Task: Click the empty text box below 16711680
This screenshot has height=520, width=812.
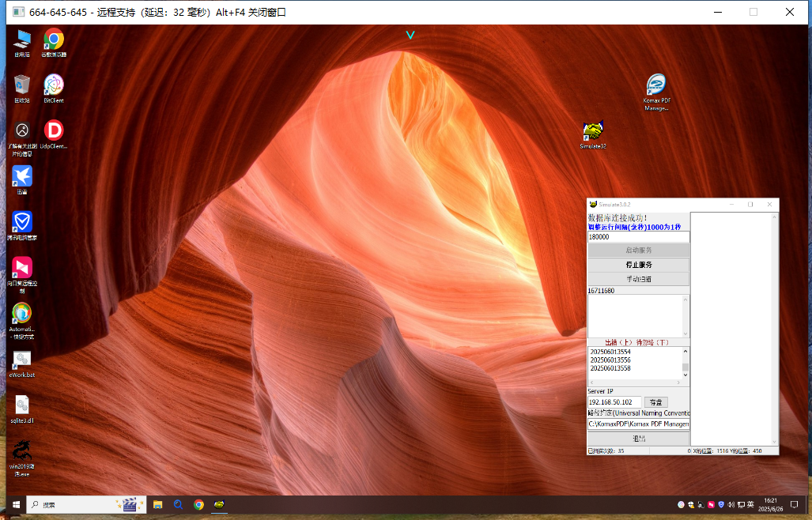Action: tap(635, 316)
